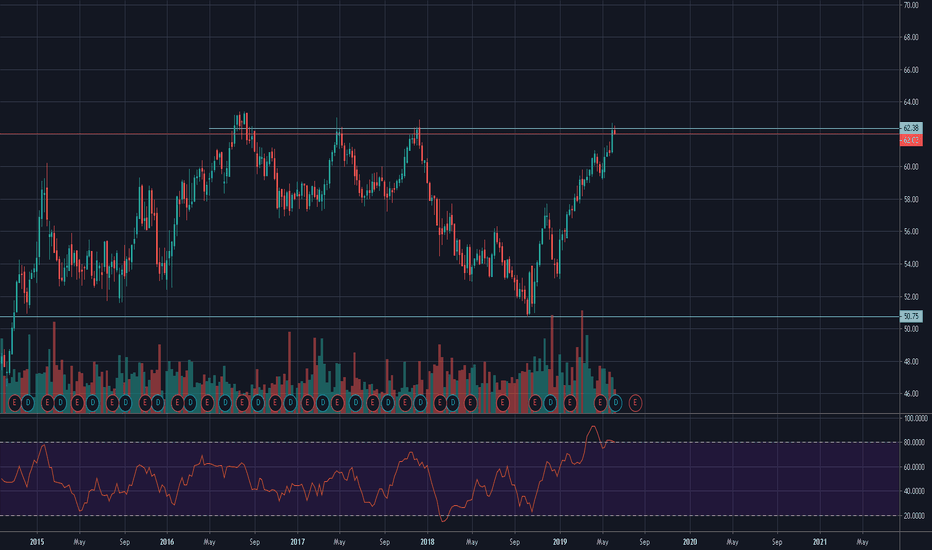Click the very first dividend marker on chart
This screenshot has height=550, width=932.
28,403
